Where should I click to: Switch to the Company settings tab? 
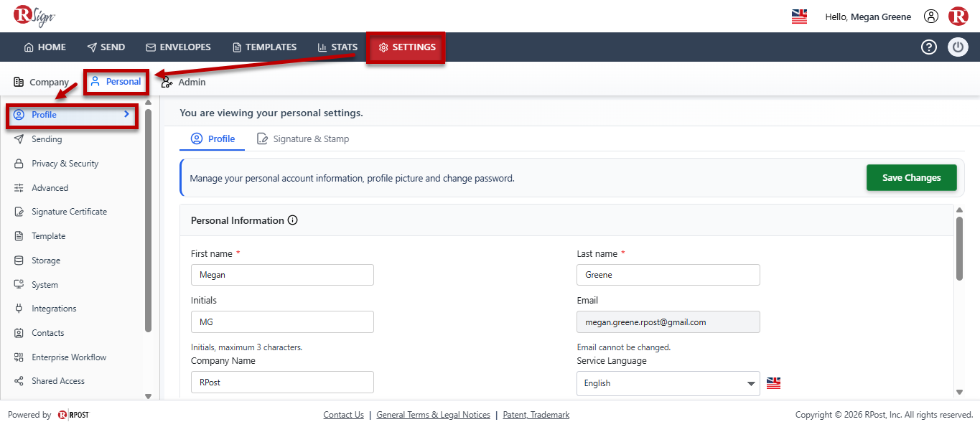[41, 82]
